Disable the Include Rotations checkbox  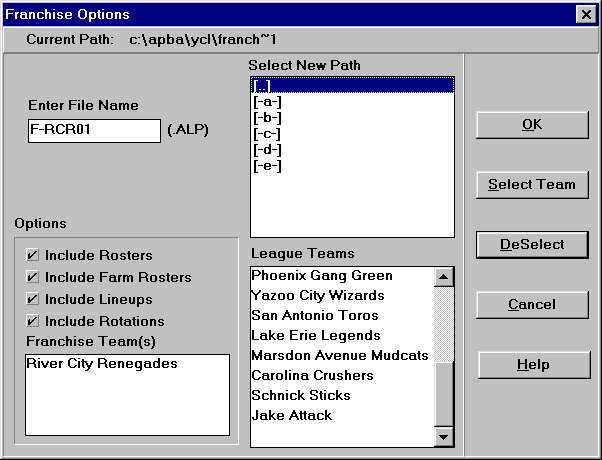[33, 321]
